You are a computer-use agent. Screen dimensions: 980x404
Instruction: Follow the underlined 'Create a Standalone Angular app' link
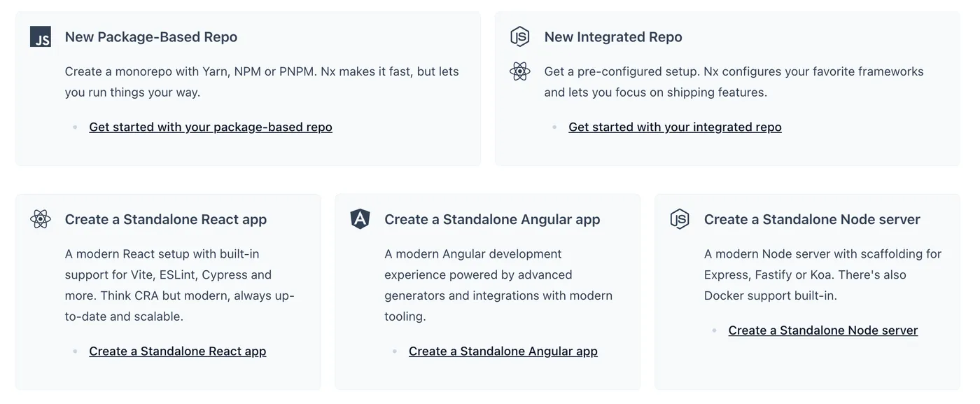click(x=503, y=351)
